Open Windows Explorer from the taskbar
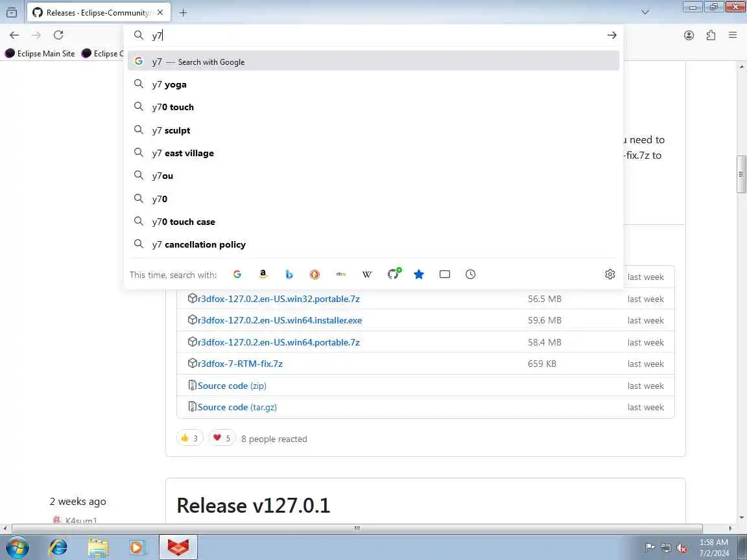Image resolution: width=747 pixels, height=560 pixels. [x=98, y=548]
